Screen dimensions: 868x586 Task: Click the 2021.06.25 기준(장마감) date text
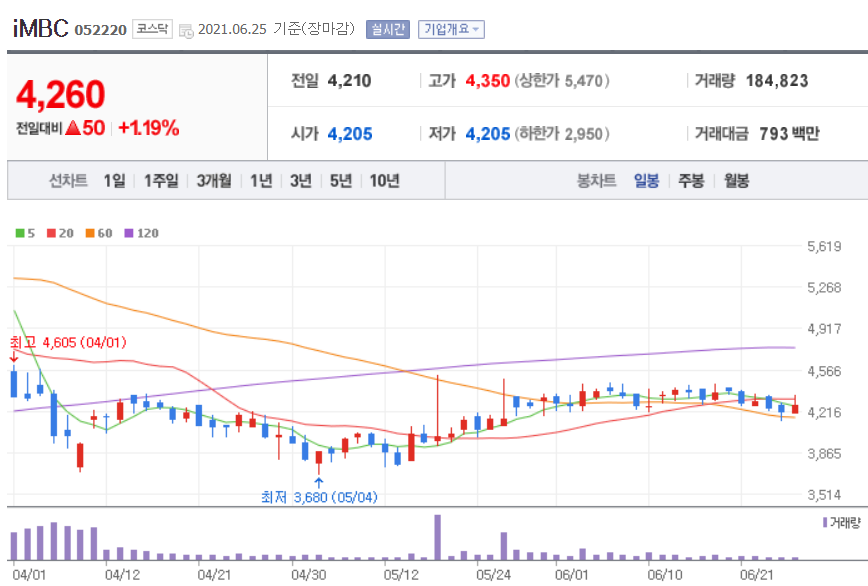[x=276, y=29]
